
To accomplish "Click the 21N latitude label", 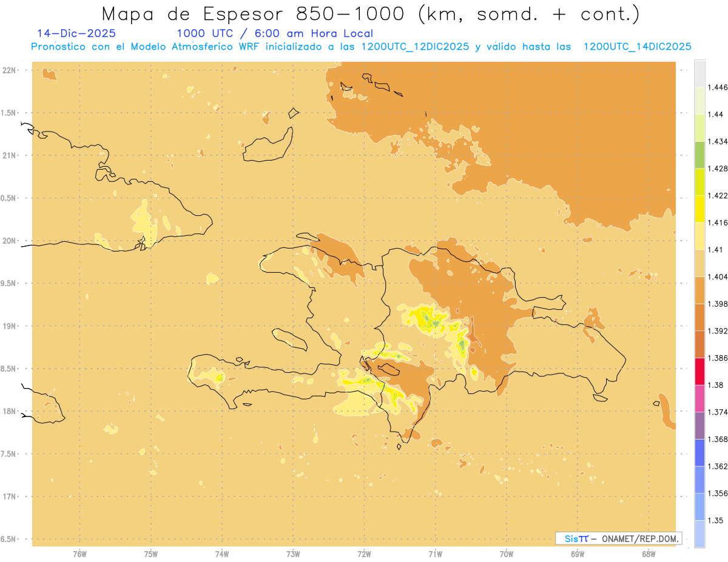I will pyautogui.click(x=10, y=155).
